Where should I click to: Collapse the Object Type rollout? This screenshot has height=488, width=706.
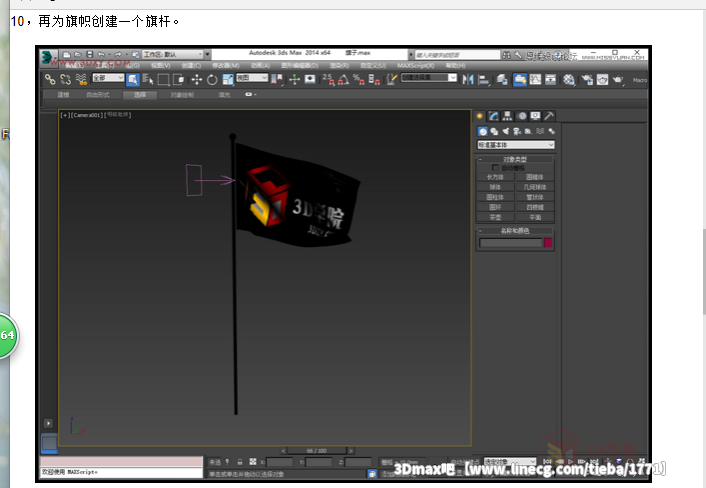coord(515,159)
